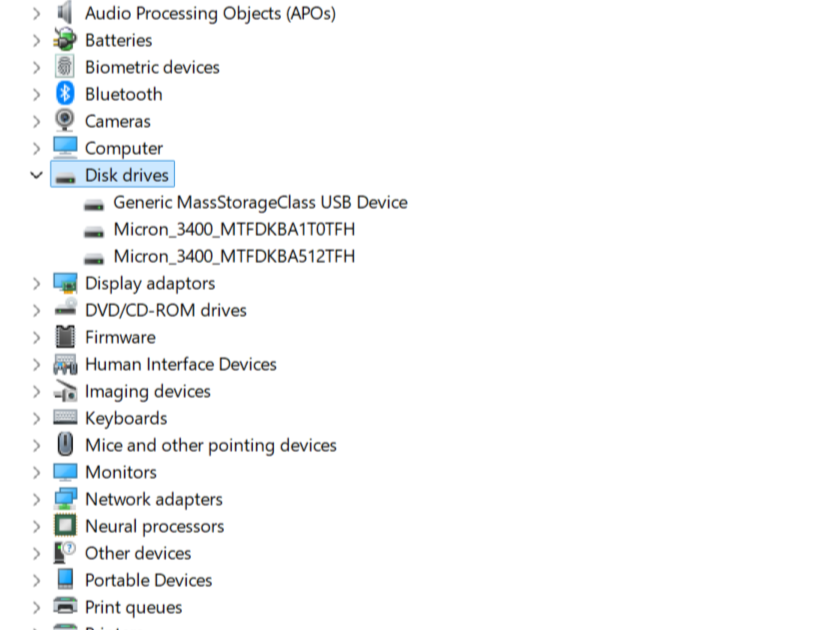The width and height of the screenshot is (840, 630).
Task: Click the Batteries device icon
Action: 64,40
